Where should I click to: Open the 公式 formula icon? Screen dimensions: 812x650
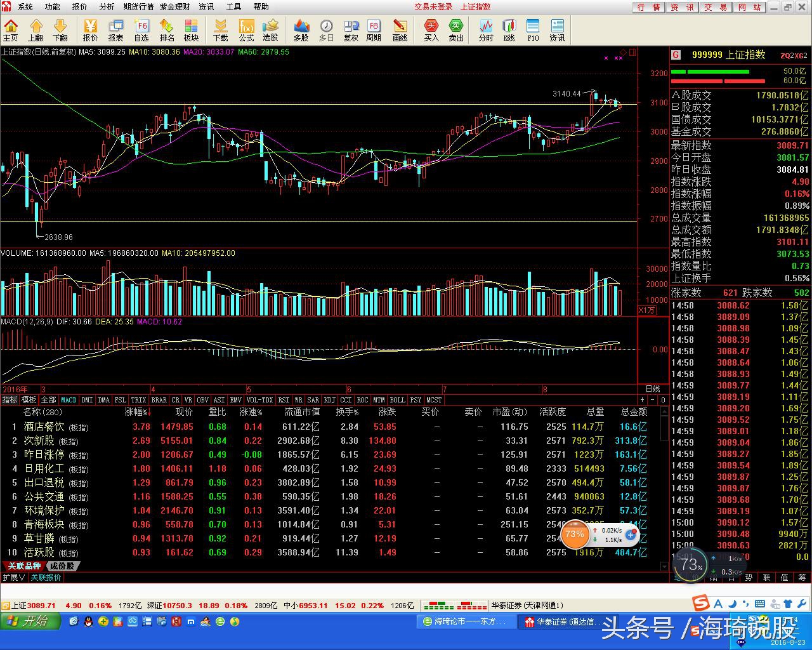(x=246, y=30)
